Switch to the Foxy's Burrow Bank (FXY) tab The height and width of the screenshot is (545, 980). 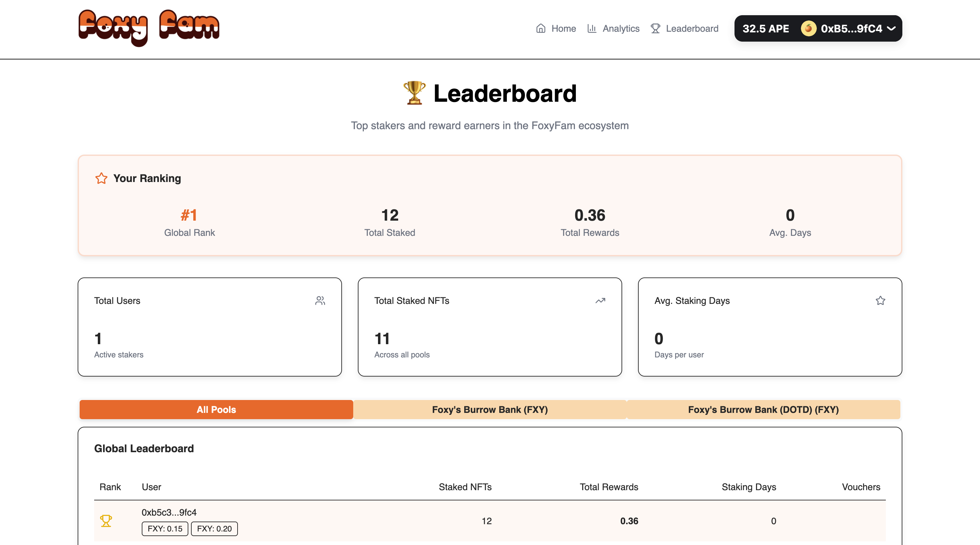[x=490, y=410]
